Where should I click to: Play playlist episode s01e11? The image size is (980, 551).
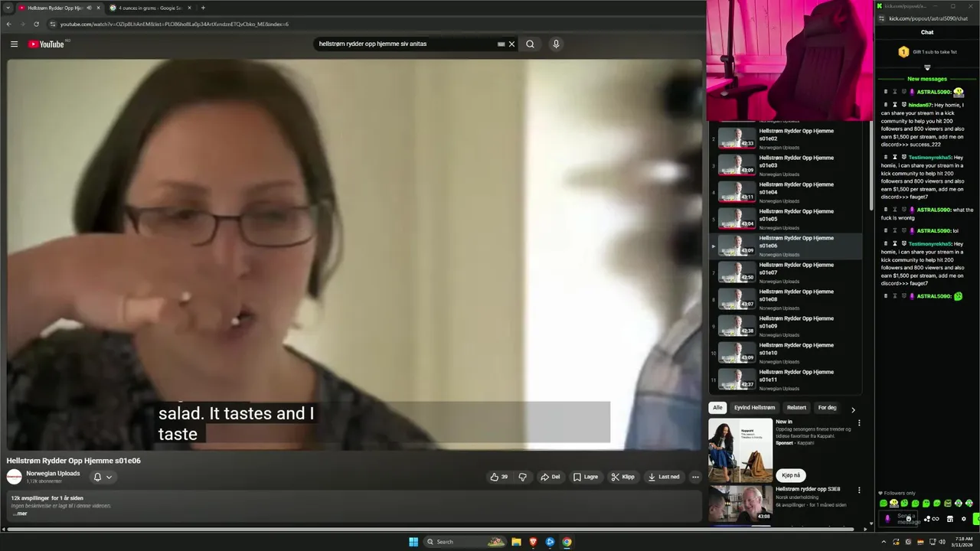(787, 380)
